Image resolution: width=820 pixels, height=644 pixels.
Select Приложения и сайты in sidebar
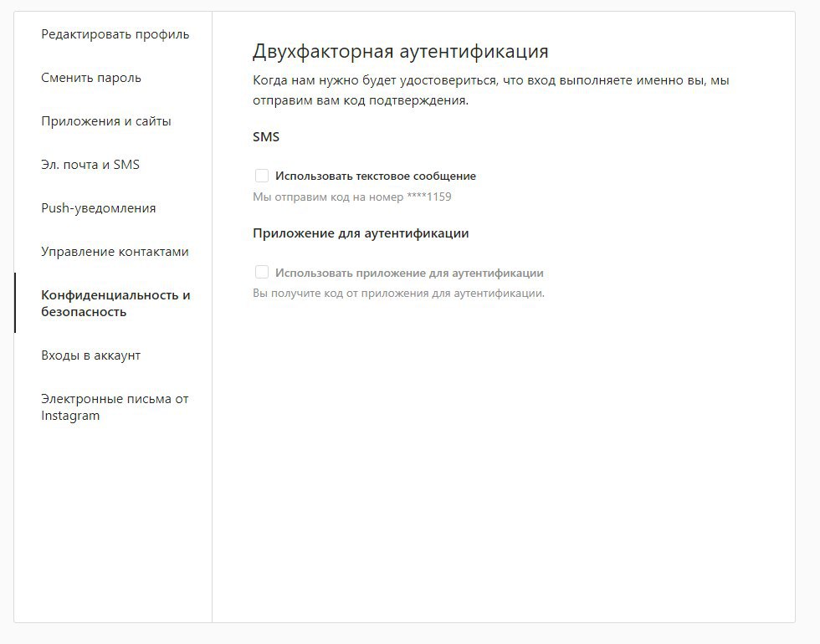pyautogui.click(x=106, y=121)
